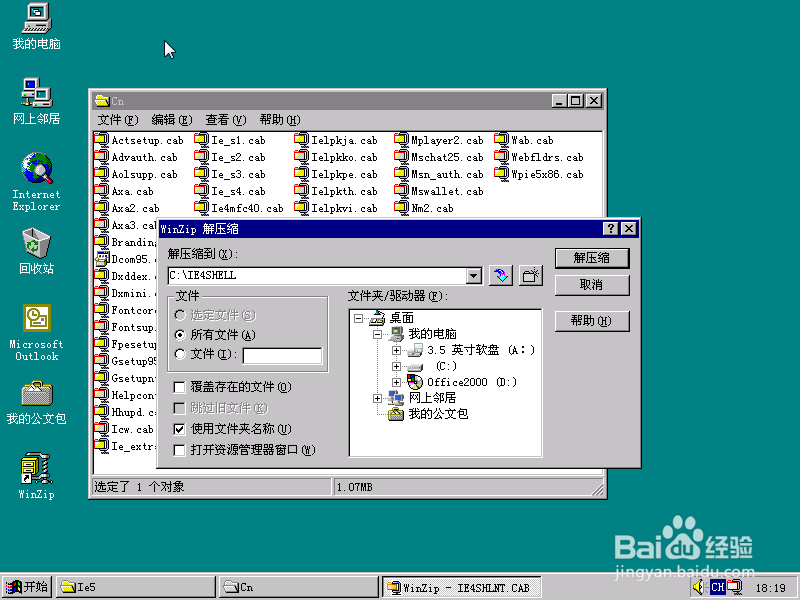Click the Cancel (取消) button
Image resolution: width=800 pixels, height=600 pixels.
click(x=592, y=285)
